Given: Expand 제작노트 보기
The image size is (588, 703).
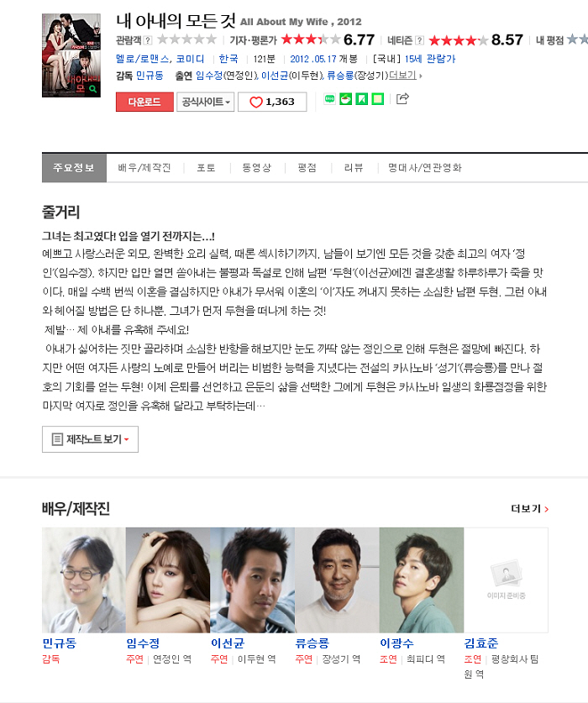Looking at the screenshot, I should point(90,439).
